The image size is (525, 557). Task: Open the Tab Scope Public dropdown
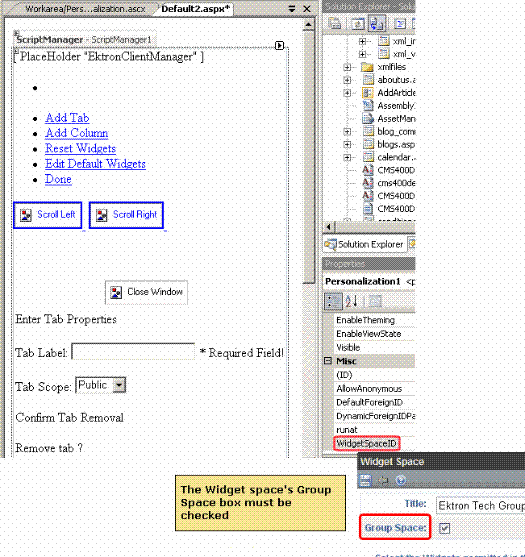pos(119,385)
